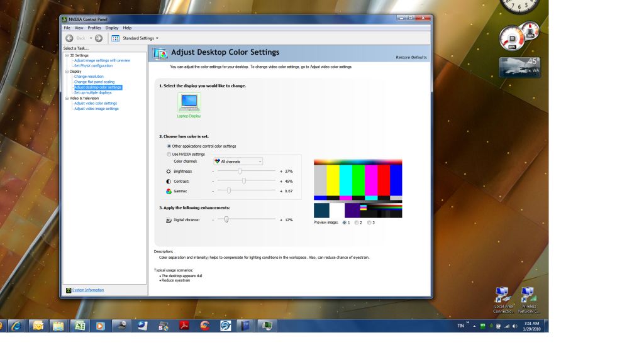Click the Standard Settings view icon
This screenshot has height=362, width=644.
(116, 38)
